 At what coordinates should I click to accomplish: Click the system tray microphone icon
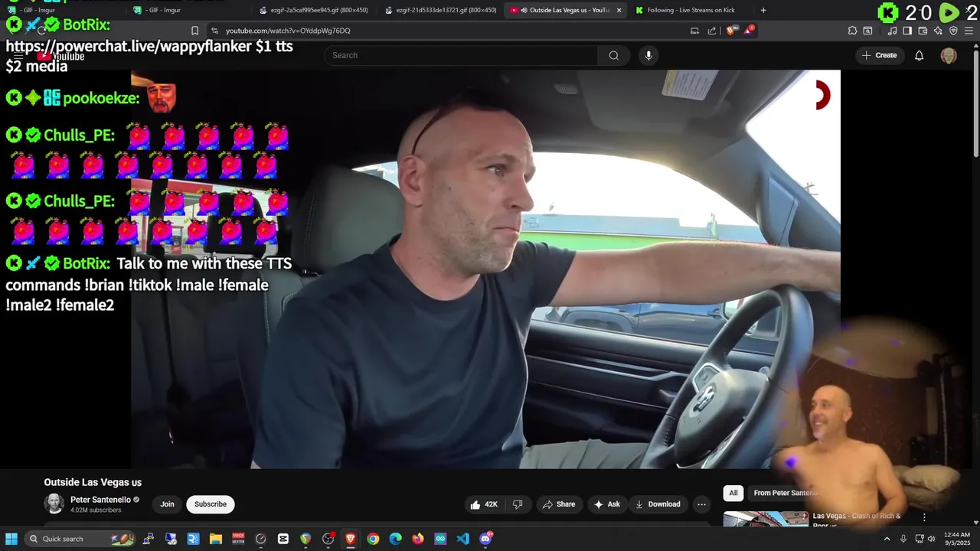click(x=903, y=539)
